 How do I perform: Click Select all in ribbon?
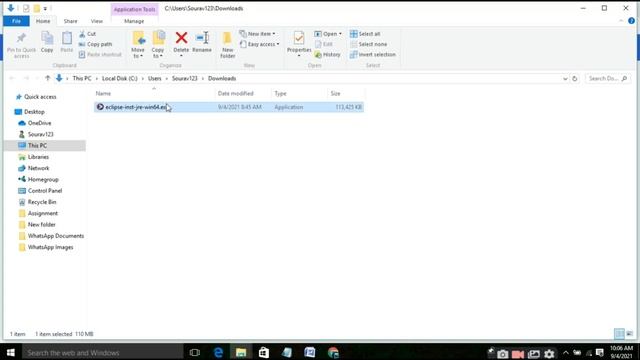coord(365,34)
